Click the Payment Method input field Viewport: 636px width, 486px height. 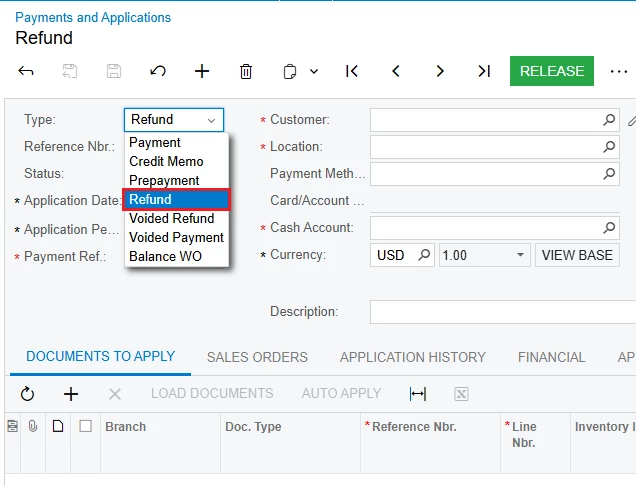[x=494, y=174]
